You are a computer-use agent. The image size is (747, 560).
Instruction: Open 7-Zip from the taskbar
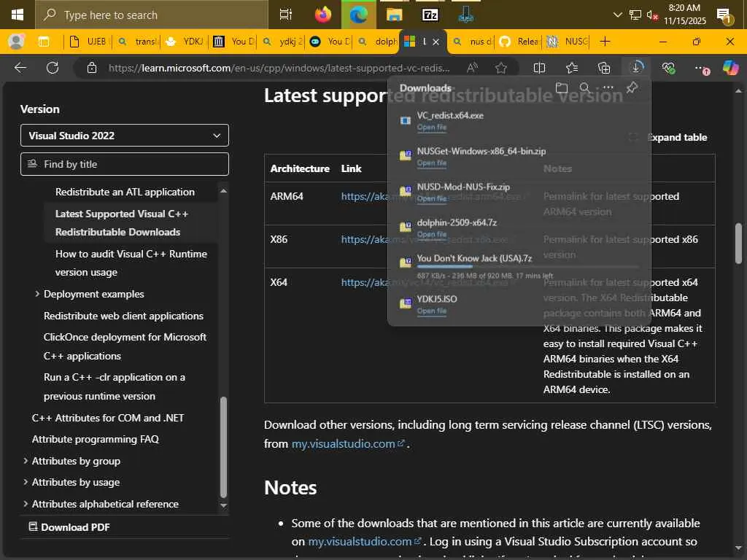(x=430, y=15)
